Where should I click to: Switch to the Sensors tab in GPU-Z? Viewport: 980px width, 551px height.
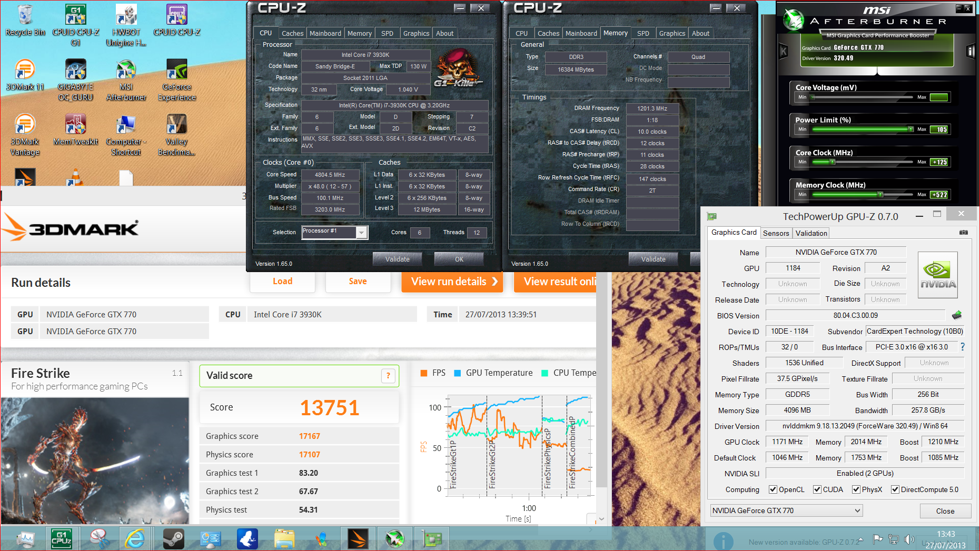[x=776, y=233]
